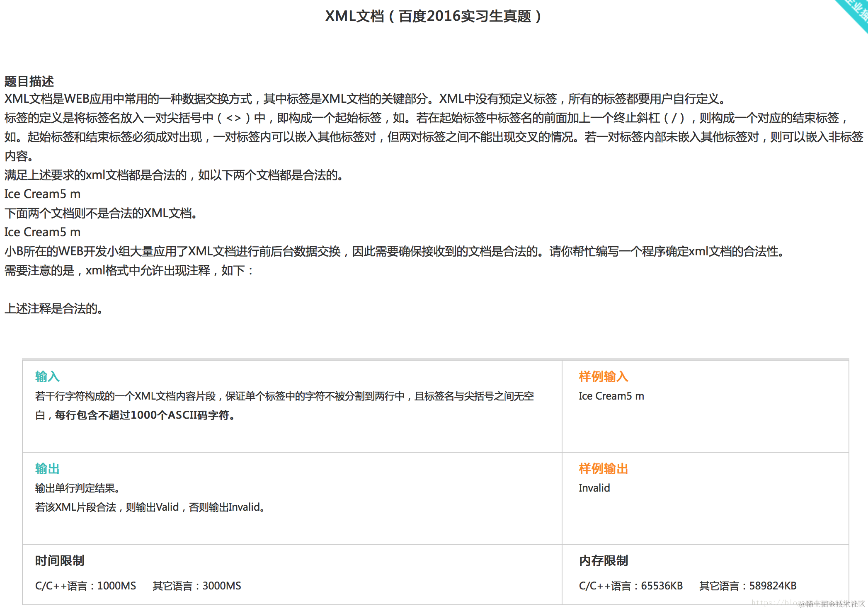Image resolution: width=868 pixels, height=611 pixels.
Task: Click the sample output text Invalid
Action: coord(594,488)
